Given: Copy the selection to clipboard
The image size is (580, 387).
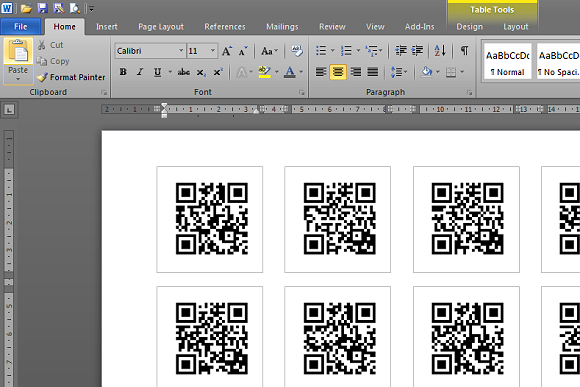Looking at the screenshot, I should tap(53, 61).
